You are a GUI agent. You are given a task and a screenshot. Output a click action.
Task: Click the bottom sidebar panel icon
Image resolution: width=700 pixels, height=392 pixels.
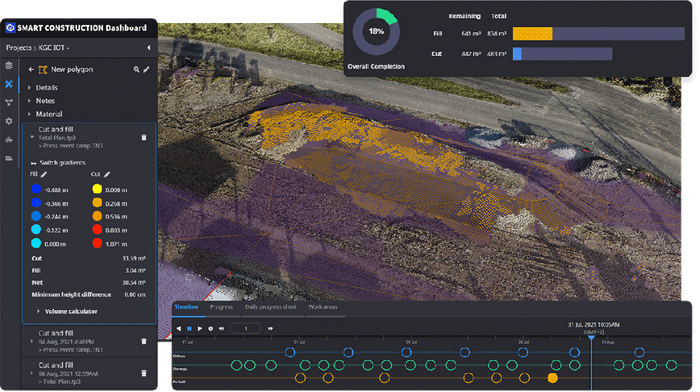tap(9, 158)
